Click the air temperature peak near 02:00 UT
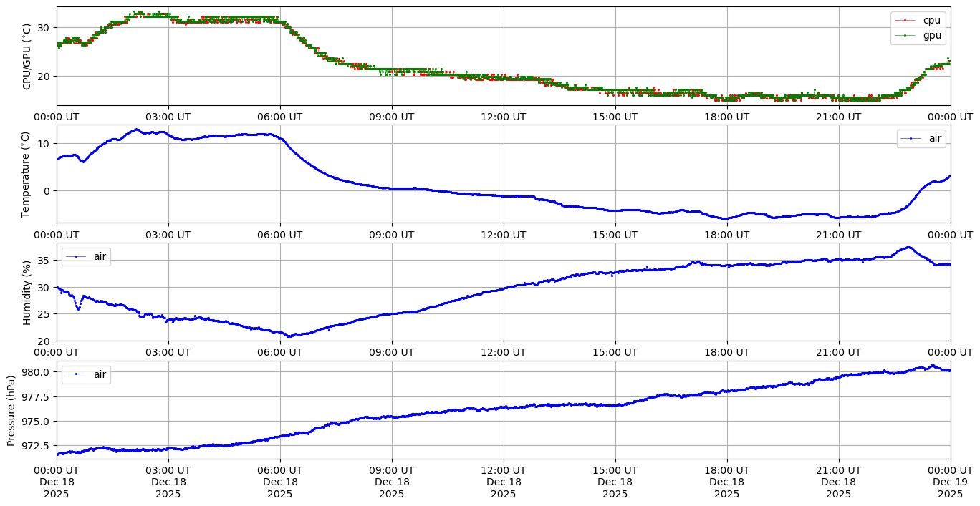 (136, 130)
